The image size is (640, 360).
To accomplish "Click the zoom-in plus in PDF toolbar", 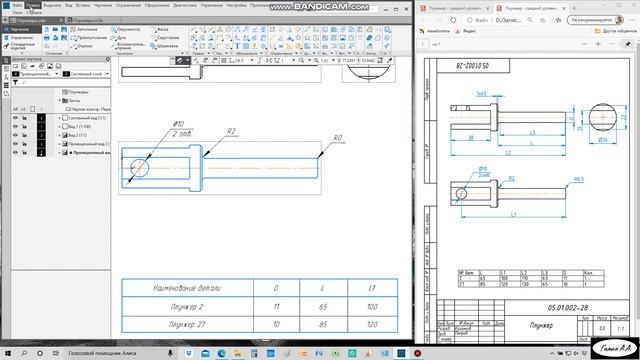I will [598, 44].
